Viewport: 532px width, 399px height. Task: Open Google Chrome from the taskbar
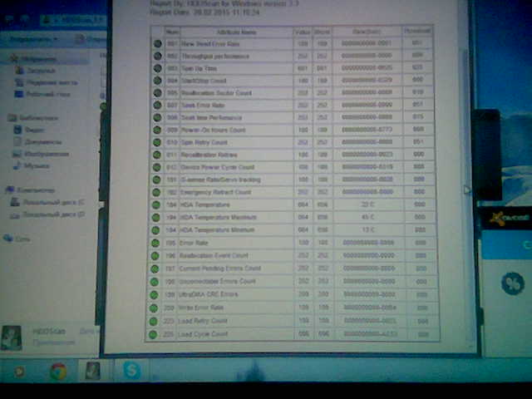58,372
